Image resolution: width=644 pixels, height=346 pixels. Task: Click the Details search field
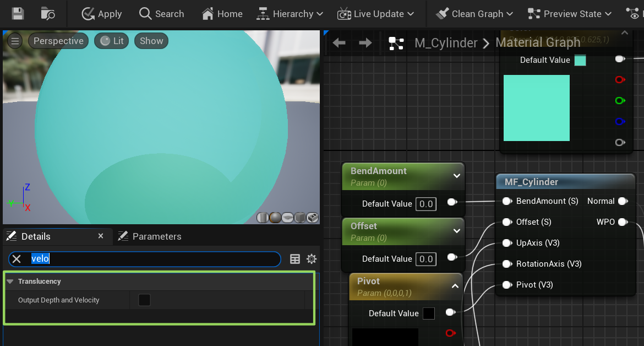(145, 259)
